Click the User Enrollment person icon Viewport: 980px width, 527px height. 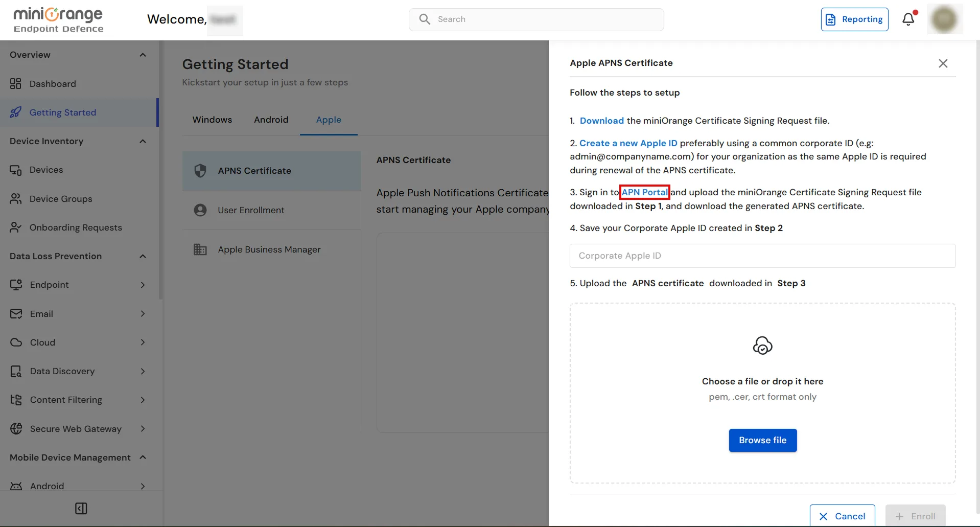pyautogui.click(x=200, y=210)
